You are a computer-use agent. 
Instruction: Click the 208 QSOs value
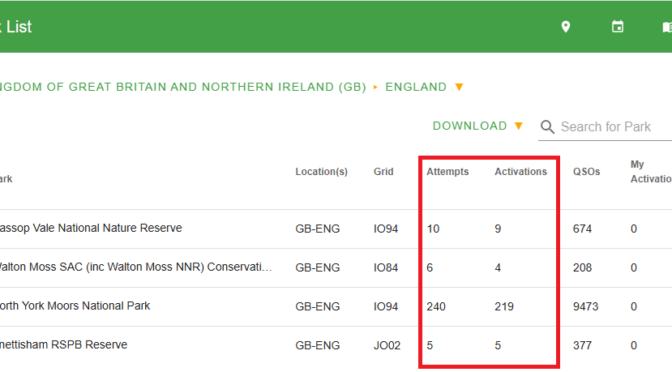click(x=582, y=268)
